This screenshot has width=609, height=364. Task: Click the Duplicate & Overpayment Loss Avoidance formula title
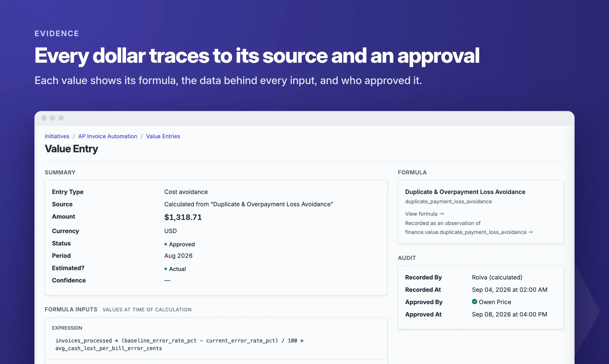coord(465,192)
